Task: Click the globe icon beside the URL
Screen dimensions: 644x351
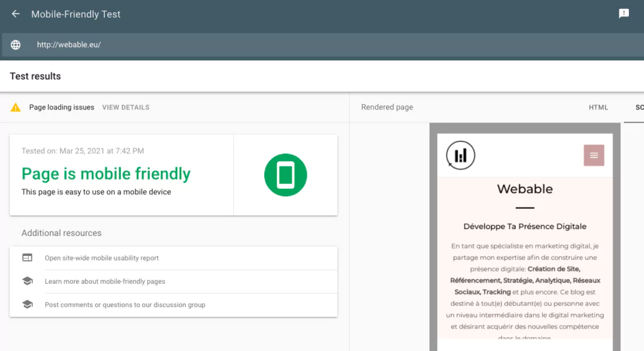Action: point(16,45)
